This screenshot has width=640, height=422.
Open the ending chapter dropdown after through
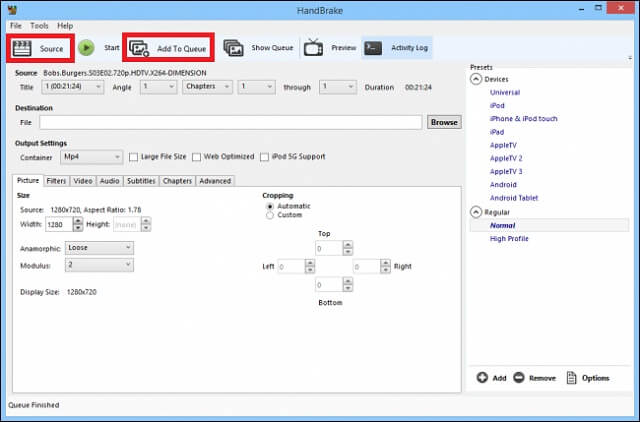[x=338, y=87]
